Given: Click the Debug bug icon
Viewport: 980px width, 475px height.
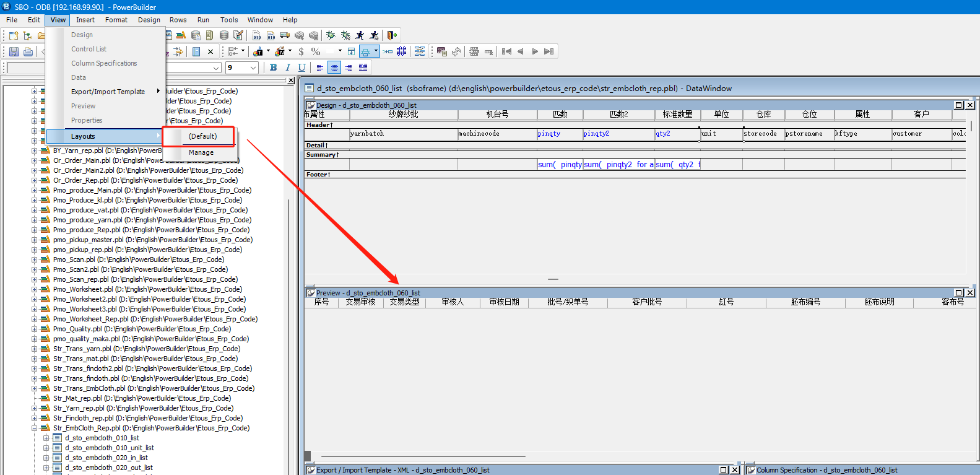Looking at the screenshot, I should pyautogui.click(x=331, y=35).
